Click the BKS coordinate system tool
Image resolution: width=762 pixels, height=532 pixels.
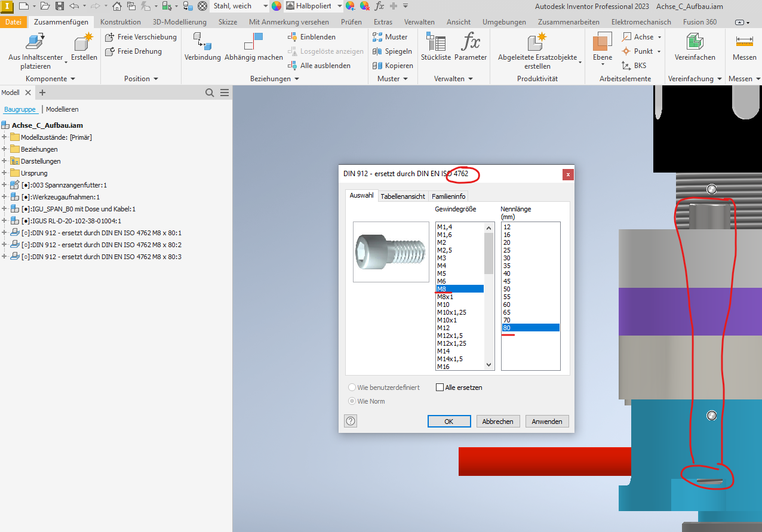point(634,66)
